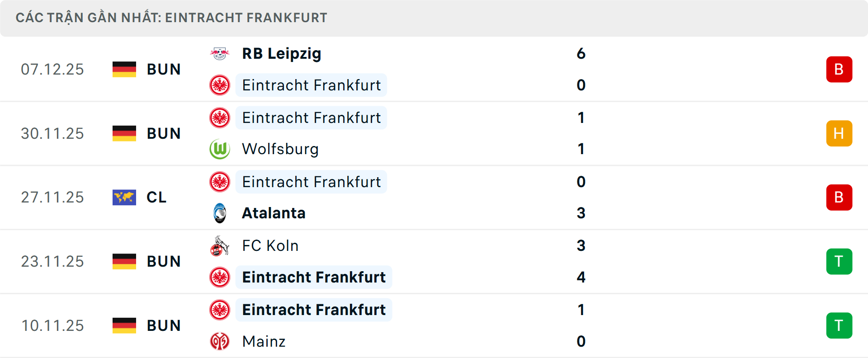Click the Wolfsburg club logo
The image size is (868, 358).
(220, 149)
